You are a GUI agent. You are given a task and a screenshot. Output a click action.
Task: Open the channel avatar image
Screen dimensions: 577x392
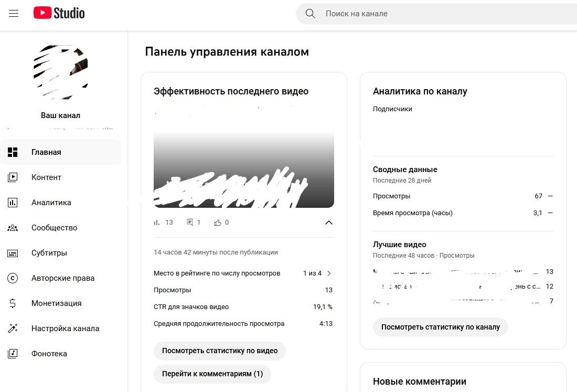click(61, 72)
